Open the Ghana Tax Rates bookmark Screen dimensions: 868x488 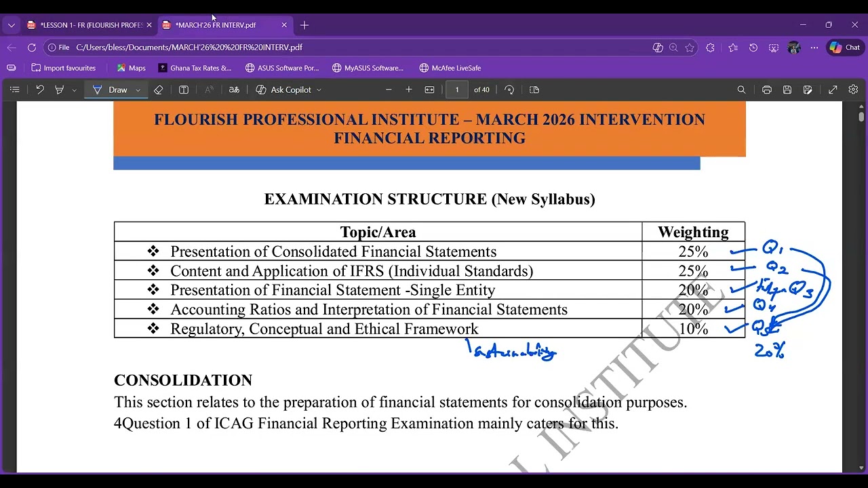[x=195, y=68]
